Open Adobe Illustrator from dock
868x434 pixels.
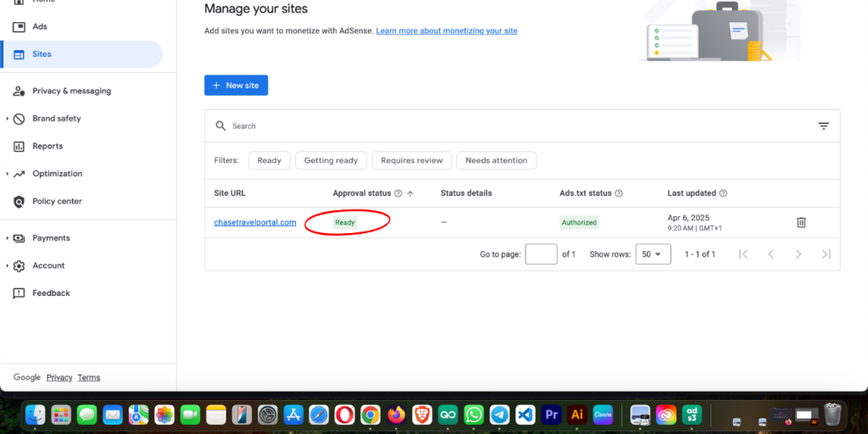(x=576, y=414)
